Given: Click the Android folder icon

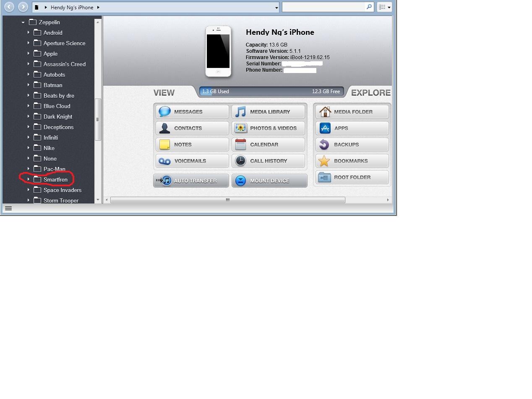Looking at the screenshot, I should coord(37,32).
